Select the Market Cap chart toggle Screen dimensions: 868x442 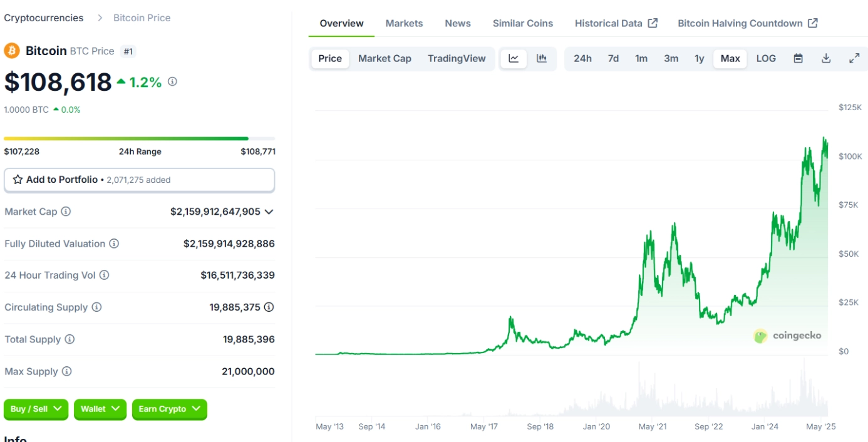point(385,58)
